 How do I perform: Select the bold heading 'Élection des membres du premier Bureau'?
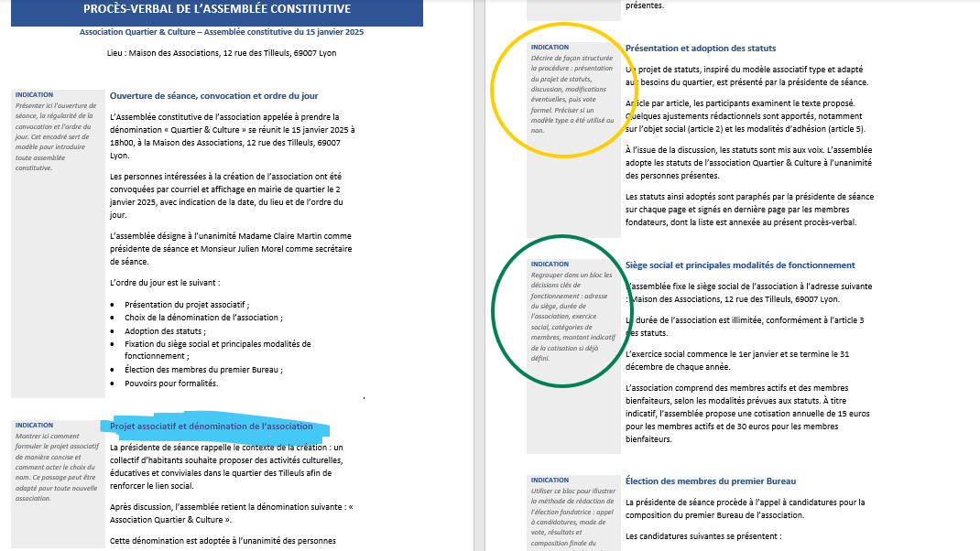click(x=710, y=481)
